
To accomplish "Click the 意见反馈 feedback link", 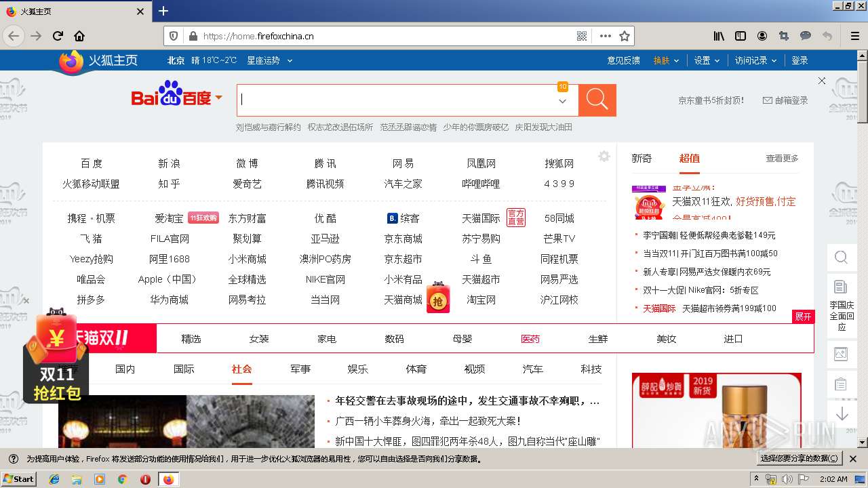I will [624, 60].
